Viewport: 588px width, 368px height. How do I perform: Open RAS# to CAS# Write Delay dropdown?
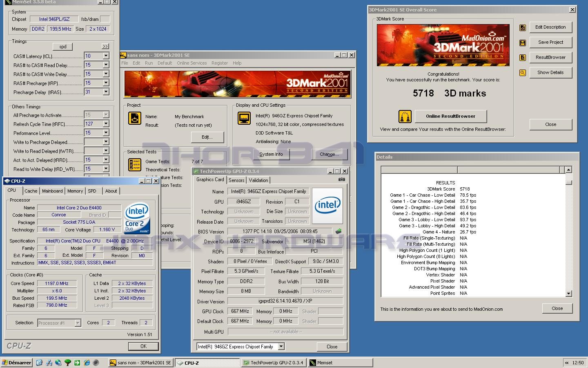click(x=106, y=74)
